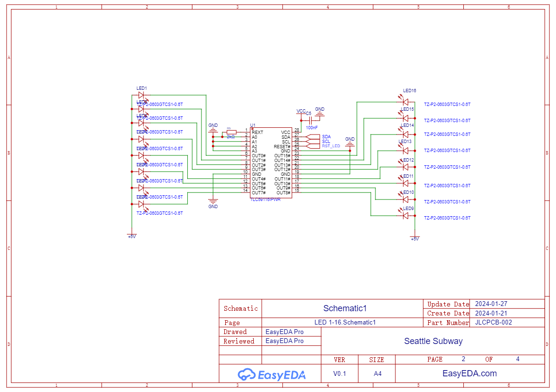Select part number text beside LED9

447,218
